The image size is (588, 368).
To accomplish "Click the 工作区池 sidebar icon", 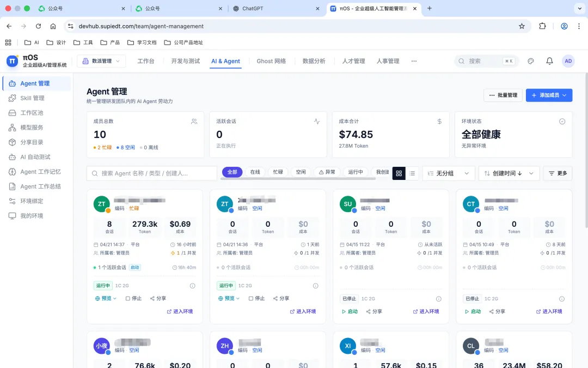I will tap(13, 113).
